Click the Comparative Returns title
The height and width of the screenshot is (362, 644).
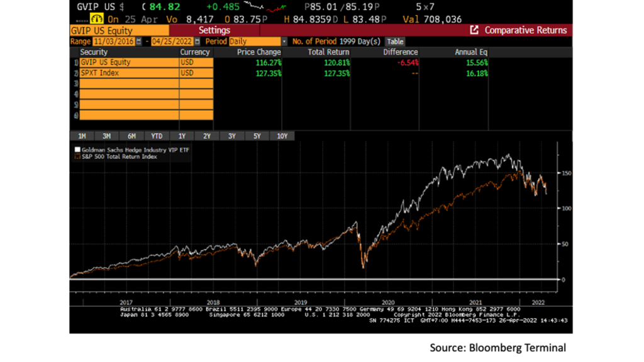pyautogui.click(x=526, y=30)
